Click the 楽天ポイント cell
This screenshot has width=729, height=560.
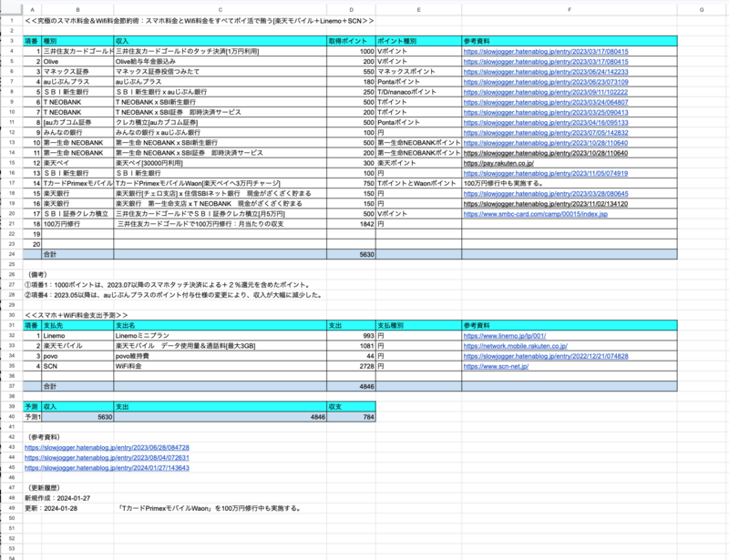coord(418,163)
